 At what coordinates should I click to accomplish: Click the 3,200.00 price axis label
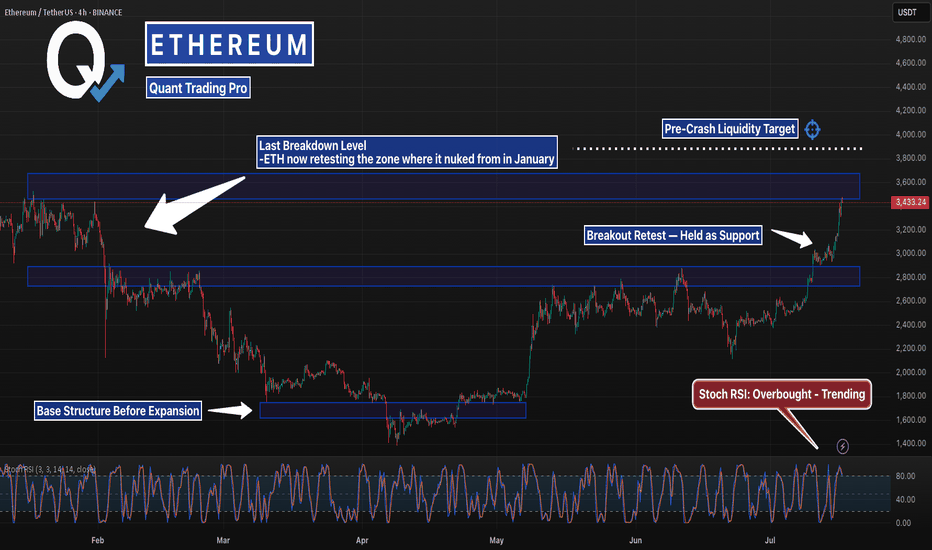pyautogui.click(x=911, y=230)
